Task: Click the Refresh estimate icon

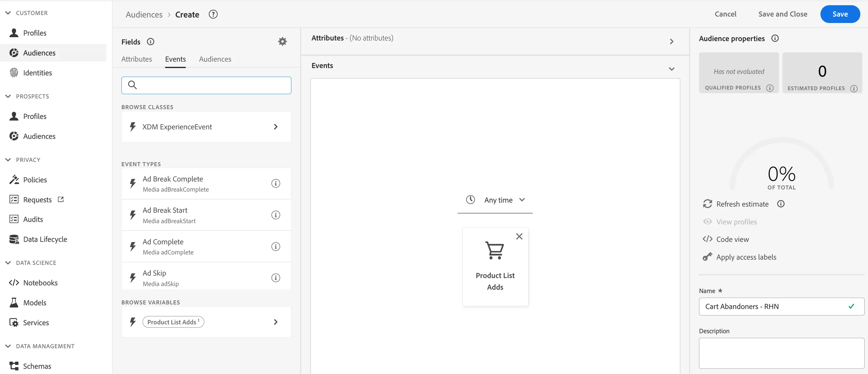Action: (707, 204)
